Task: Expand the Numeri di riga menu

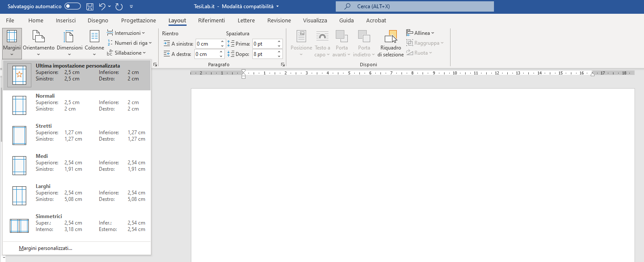Action: click(130, 43)
